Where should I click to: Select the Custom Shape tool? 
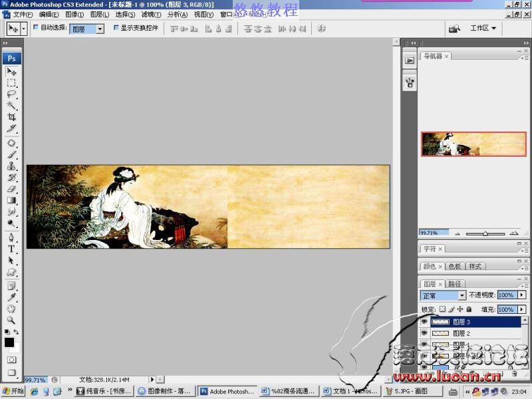[x=11, y=272]
